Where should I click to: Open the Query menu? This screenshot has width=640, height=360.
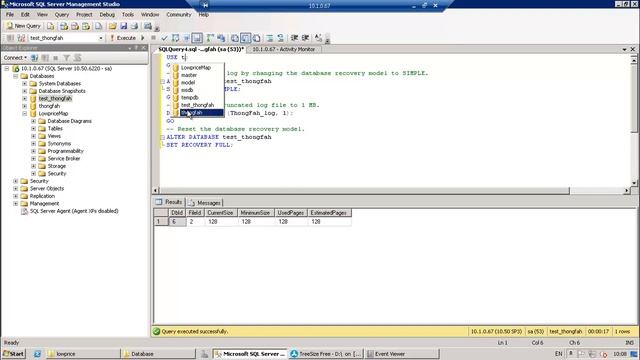pyautogui.click(x=62, y=14)
